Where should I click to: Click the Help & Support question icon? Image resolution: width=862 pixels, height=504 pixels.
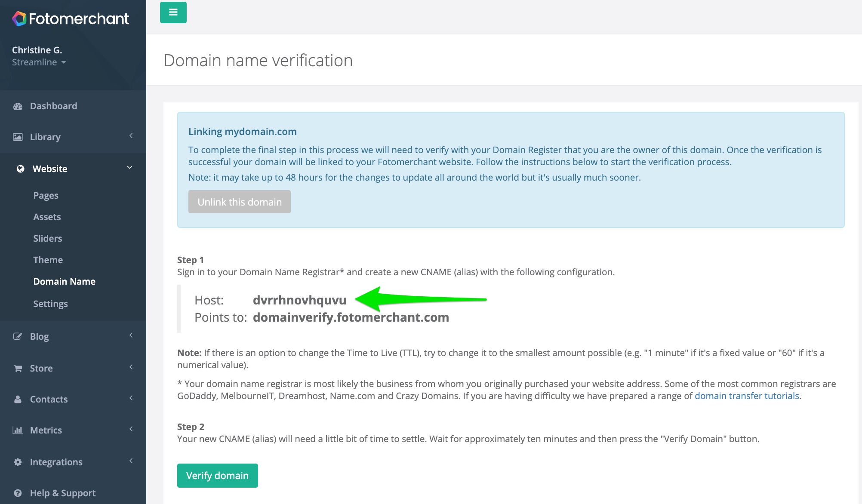point(18,493)
